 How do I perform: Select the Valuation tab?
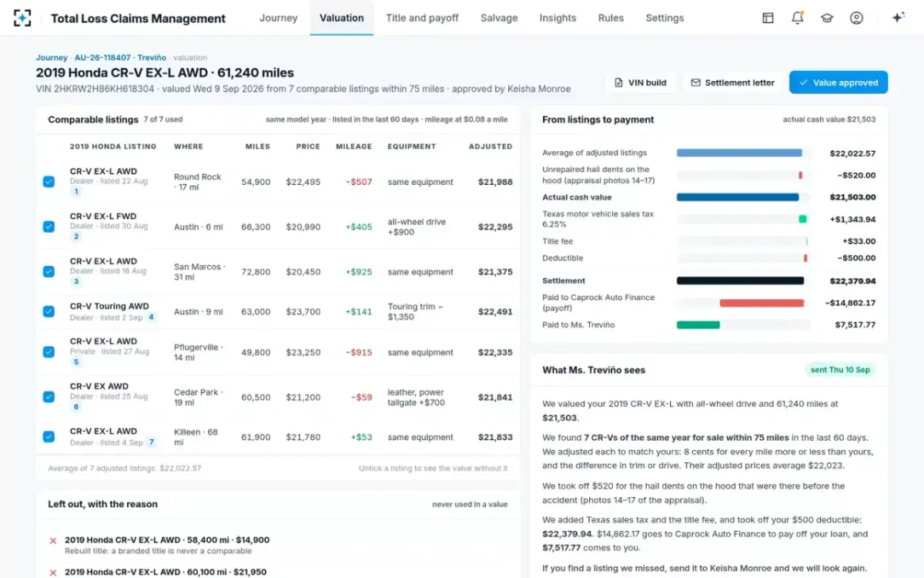(x=342, y=18)
